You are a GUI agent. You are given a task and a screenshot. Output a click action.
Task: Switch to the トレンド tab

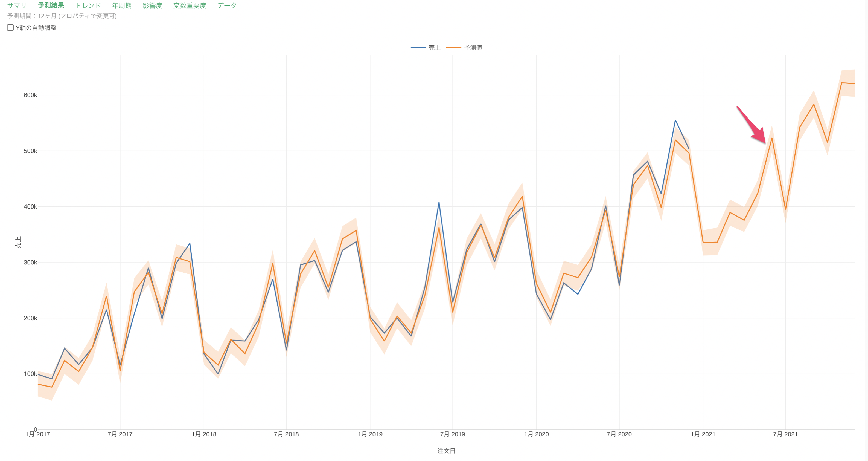pyautogui.click(x=88, y=5)
